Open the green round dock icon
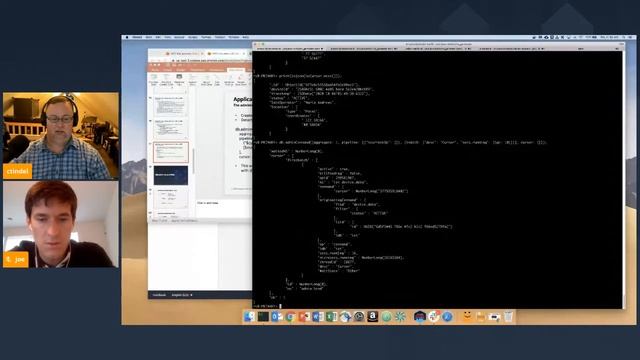640x360 pixels. click(386, 316)
